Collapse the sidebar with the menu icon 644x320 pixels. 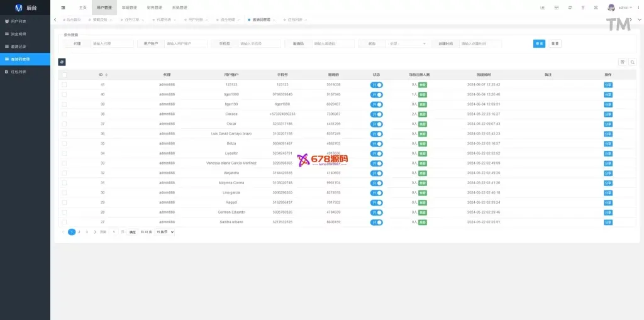(63, 8)
